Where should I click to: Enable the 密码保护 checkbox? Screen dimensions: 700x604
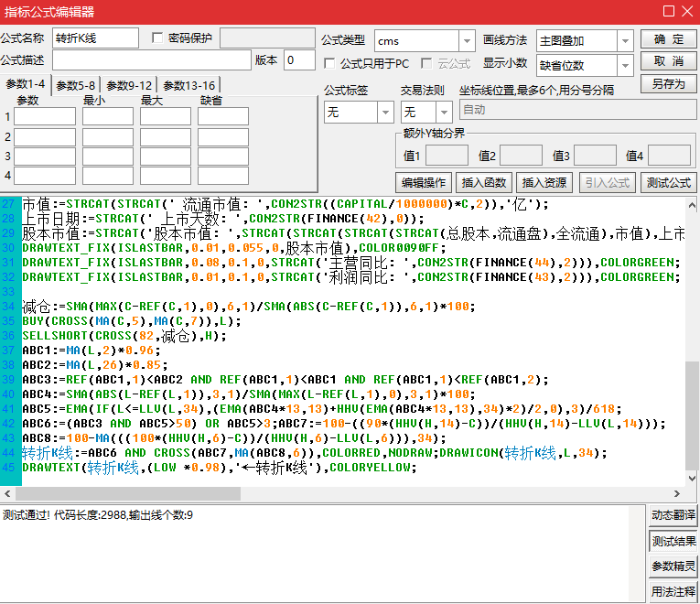(158, 38)
